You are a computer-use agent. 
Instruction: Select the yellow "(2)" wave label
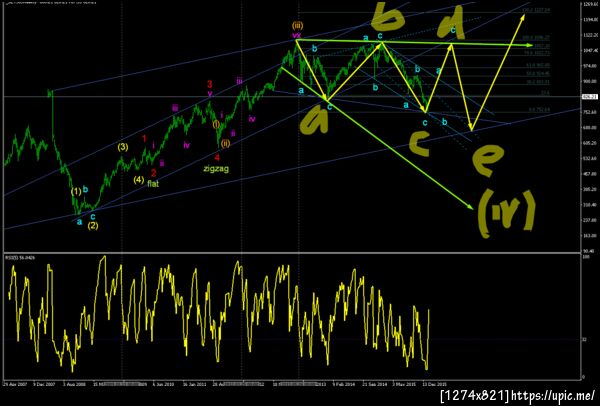(x=93, y=226)
